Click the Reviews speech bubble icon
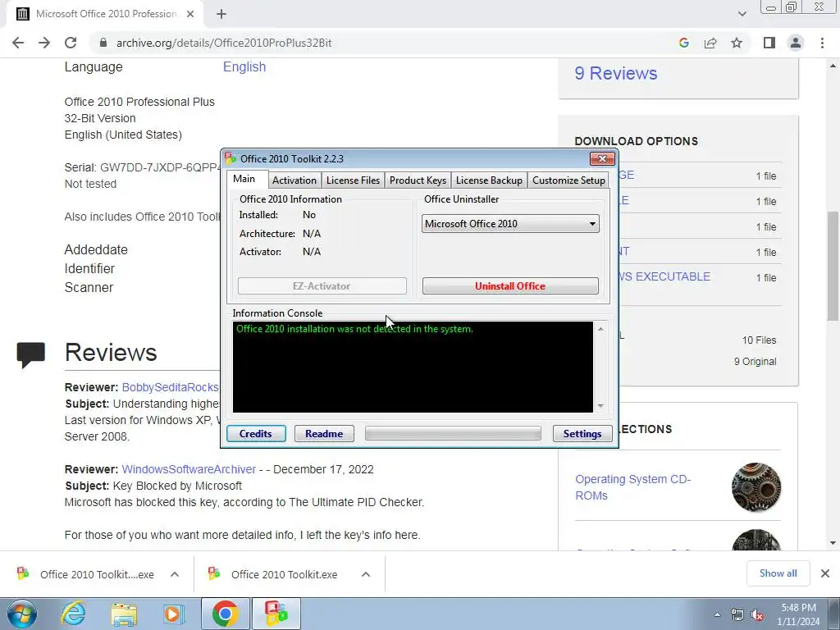The height and width of the screenshot is (630, 840). pos(30,354)
